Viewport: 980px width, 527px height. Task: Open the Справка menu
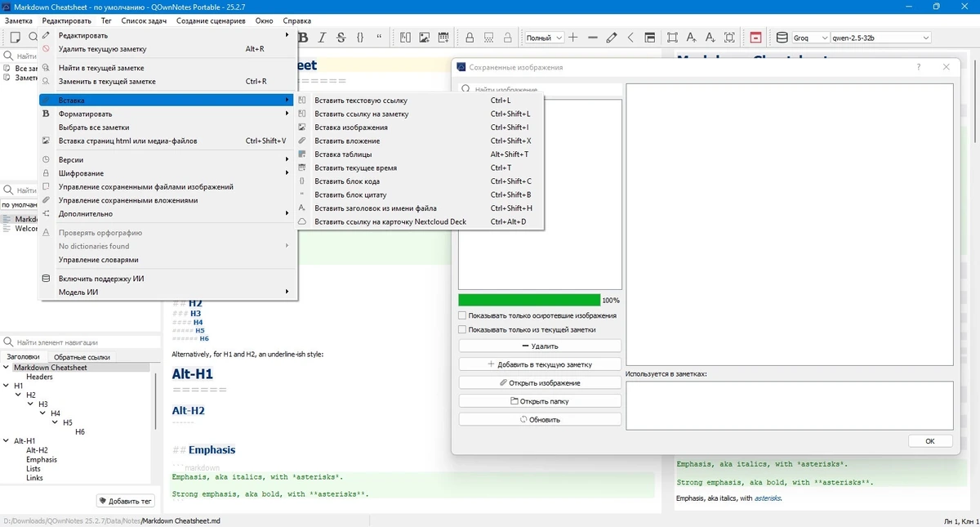pyautogui.click(x=296, y=20)
